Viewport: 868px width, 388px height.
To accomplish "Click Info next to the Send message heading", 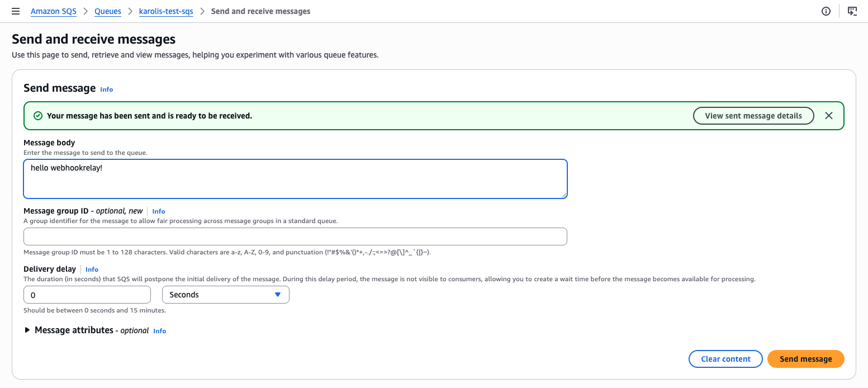I will (106, 89).
